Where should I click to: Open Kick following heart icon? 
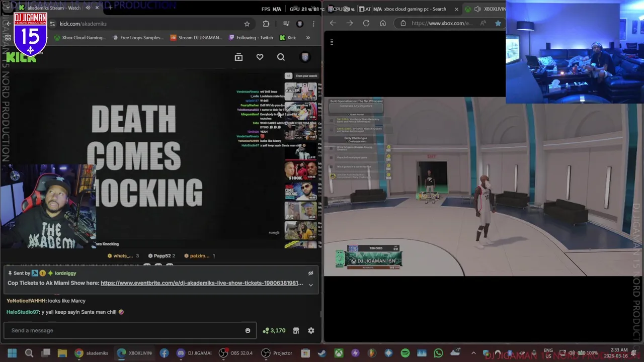[260, 57]
